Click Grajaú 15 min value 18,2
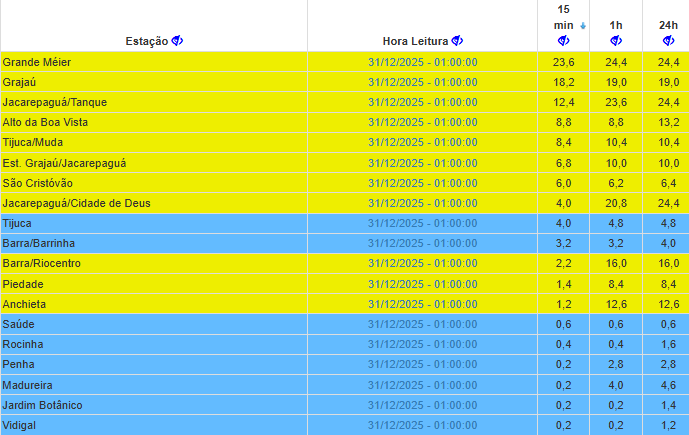The image size is (689, 435). [563, 83]
